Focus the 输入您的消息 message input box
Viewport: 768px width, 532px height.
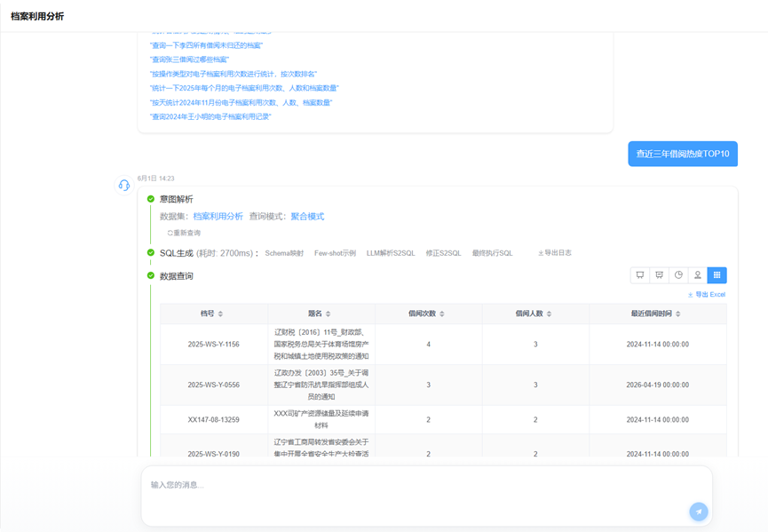click(426, 496)
